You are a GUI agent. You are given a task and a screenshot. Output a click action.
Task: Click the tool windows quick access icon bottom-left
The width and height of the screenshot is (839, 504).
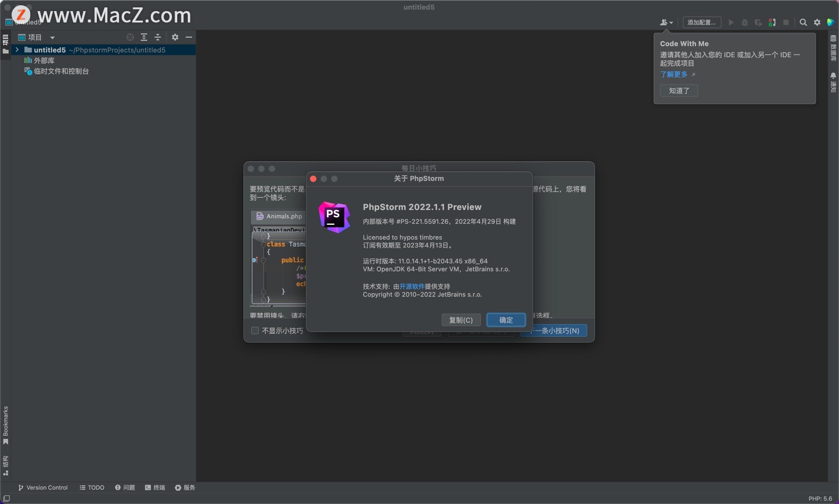6,498
